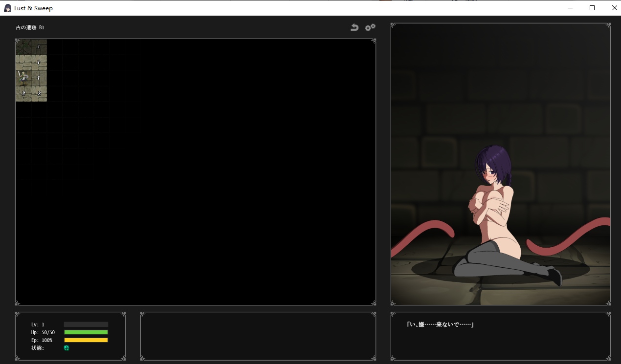621x364 pixels.
Task: Click the "古の遺跡 B1" floor label
Action: click(30, 27)
